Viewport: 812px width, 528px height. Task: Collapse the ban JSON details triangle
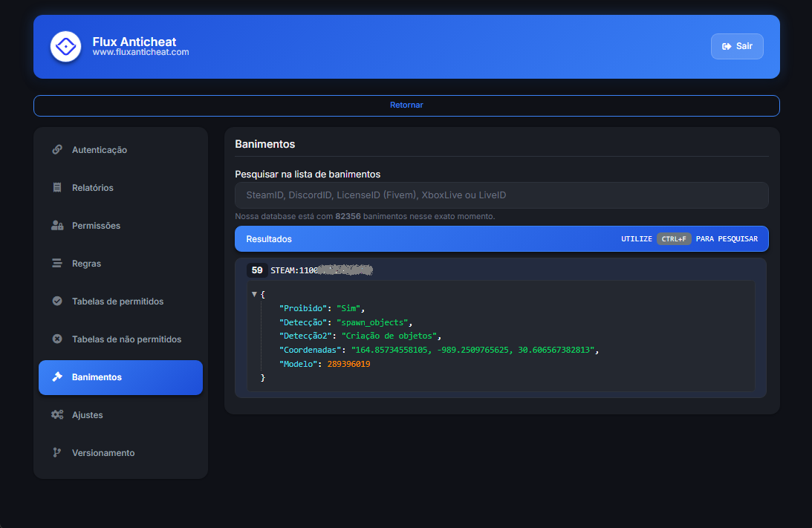[253, 294]
